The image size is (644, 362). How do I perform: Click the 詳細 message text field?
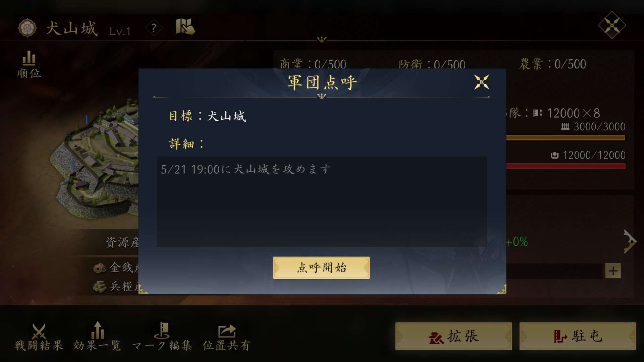coord(322,201)
